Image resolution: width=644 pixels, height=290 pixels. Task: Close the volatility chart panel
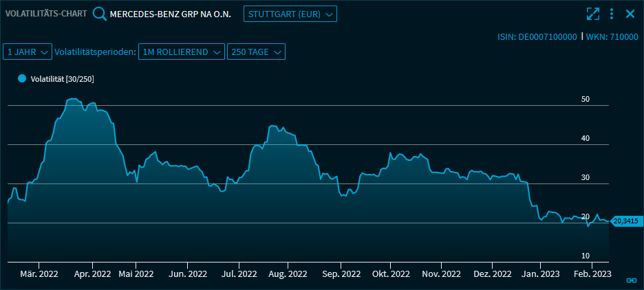630,14
